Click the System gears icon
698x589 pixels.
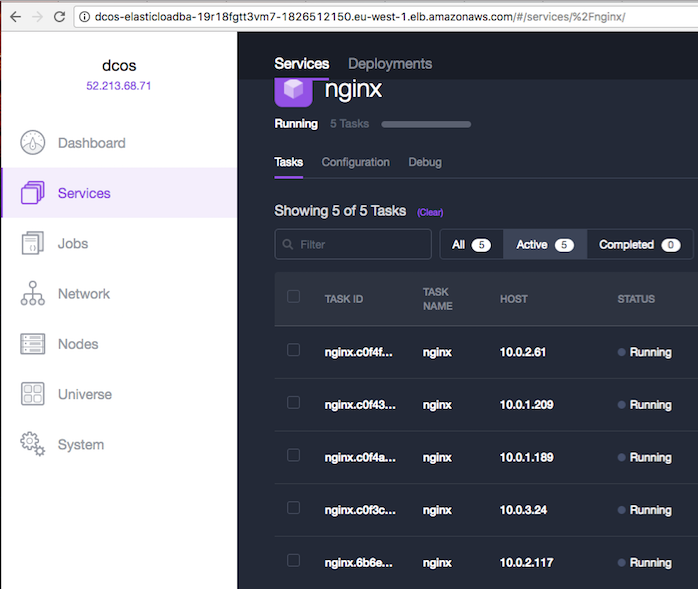click(x=32, y=444)
